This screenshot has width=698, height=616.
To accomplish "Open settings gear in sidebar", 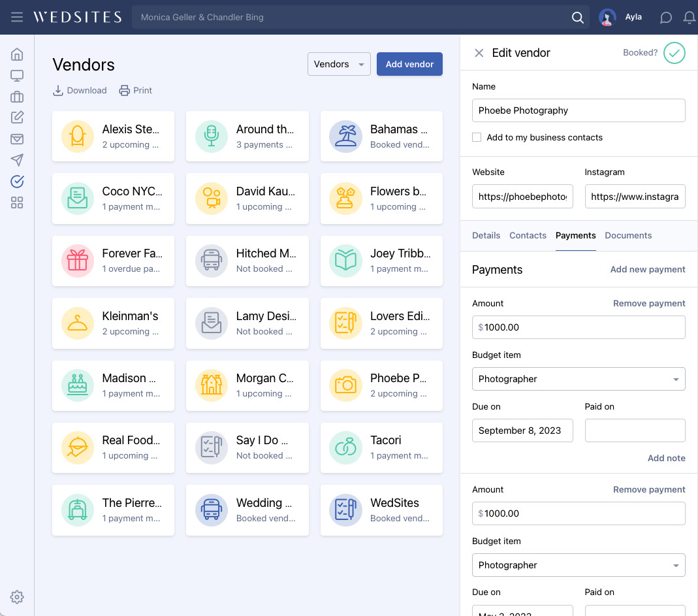I will pyautogui.click(x=17, y=596).
